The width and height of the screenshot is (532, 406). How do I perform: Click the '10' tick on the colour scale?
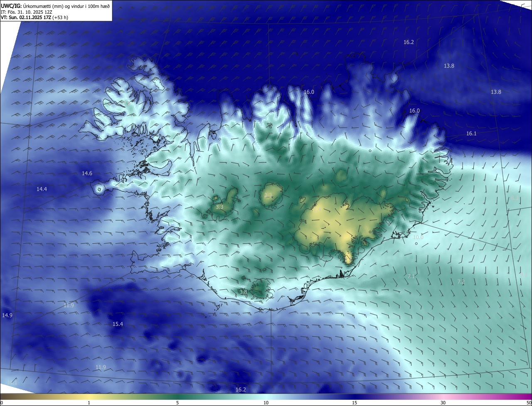pyautogui.click(x=266, y=403)
